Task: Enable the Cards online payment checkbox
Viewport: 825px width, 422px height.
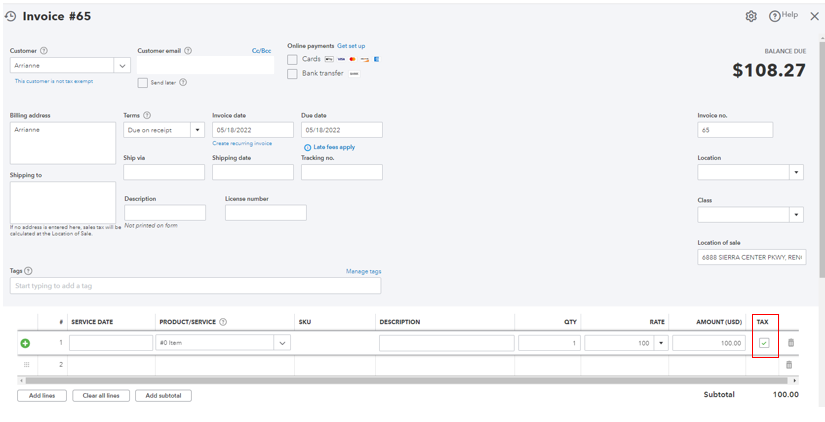Action: [x=292, y=60]
